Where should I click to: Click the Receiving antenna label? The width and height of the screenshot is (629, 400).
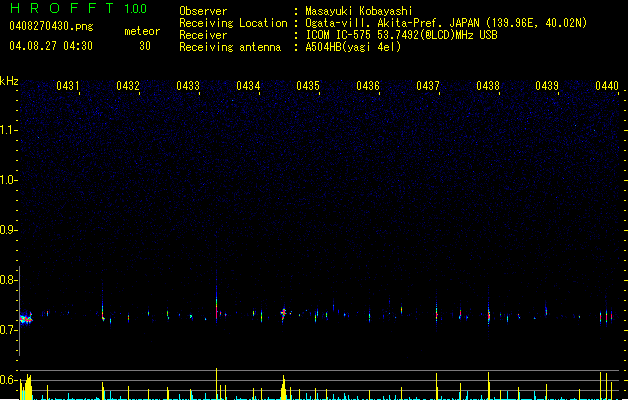[x=230, y=47]
